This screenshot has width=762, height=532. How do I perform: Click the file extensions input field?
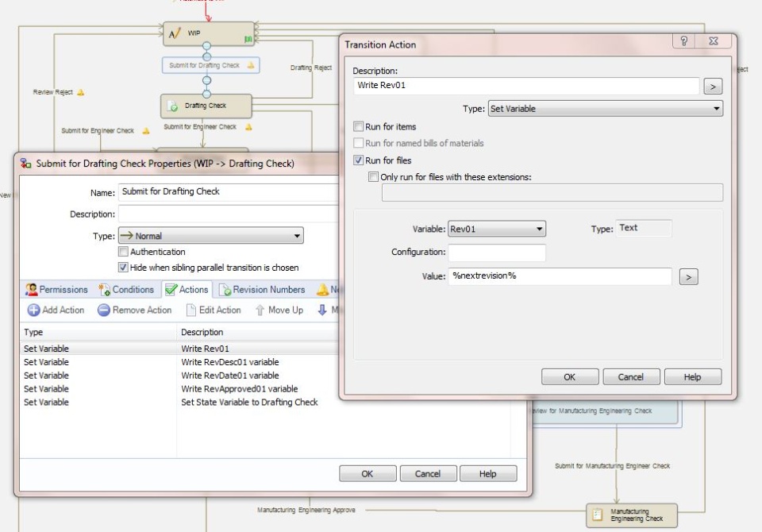(x=552, y=193)
